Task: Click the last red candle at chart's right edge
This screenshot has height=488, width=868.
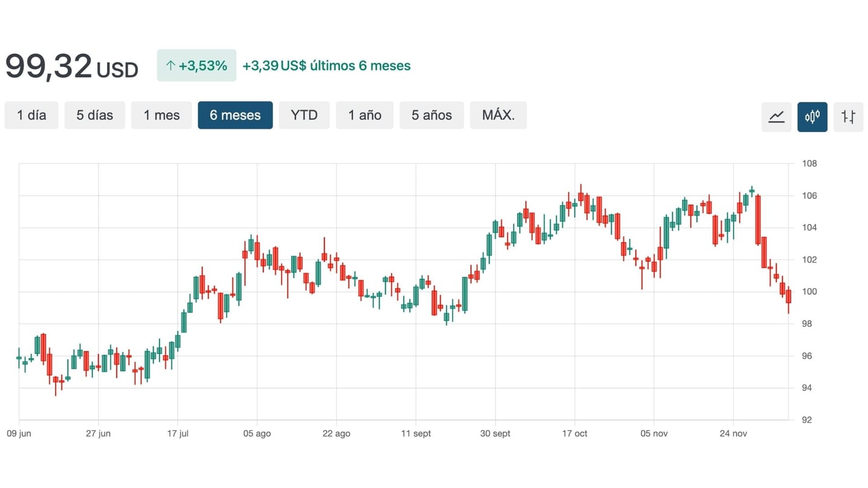Action: coord(788,296)
